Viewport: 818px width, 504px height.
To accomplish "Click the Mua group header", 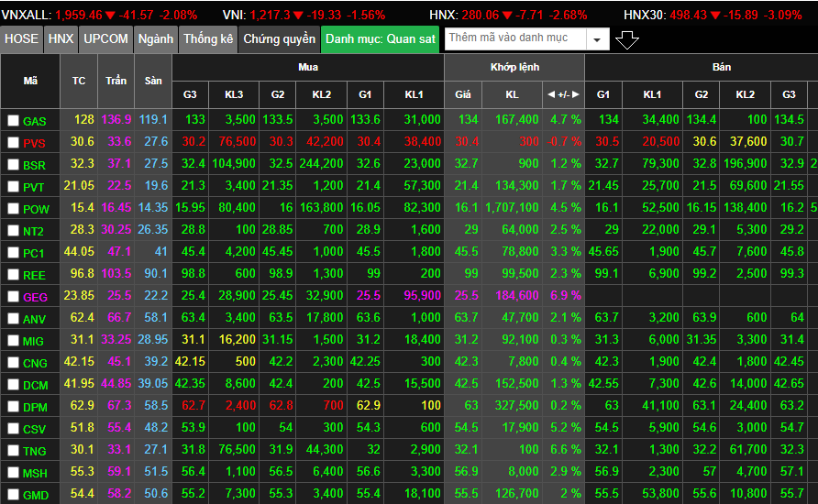I will click(308, 67).
